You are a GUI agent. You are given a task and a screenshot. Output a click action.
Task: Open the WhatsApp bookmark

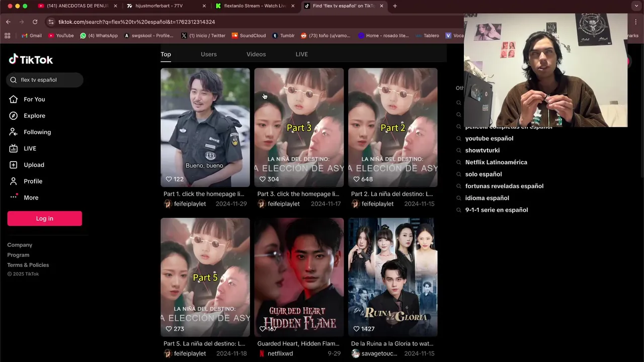tap(99, 36)
